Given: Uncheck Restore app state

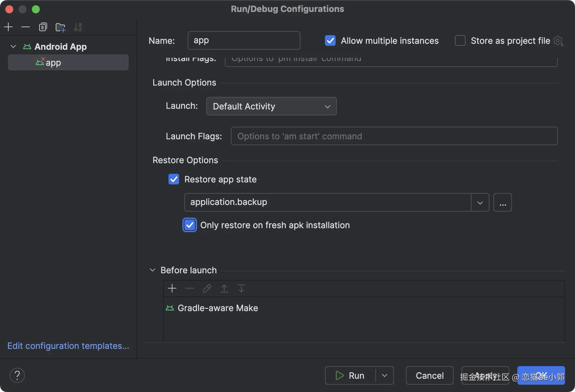Looking at the screenshot, I should pos(174,179).
